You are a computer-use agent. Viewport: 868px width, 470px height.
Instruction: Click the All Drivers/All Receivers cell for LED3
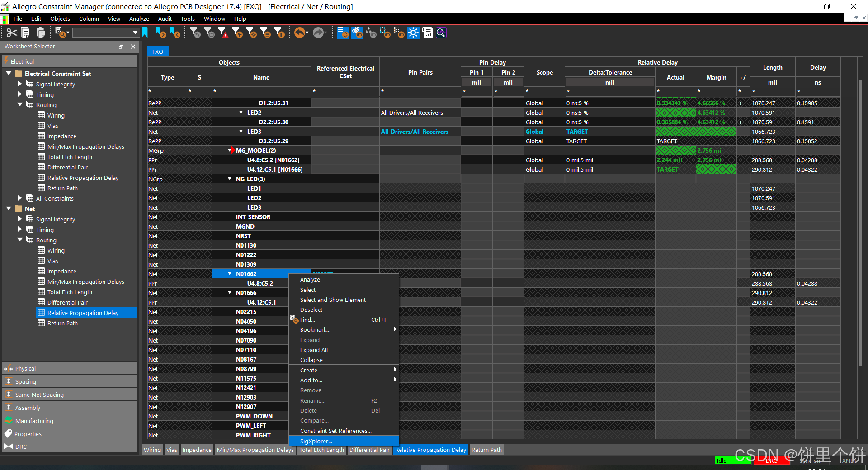click(x=420, y=132)
